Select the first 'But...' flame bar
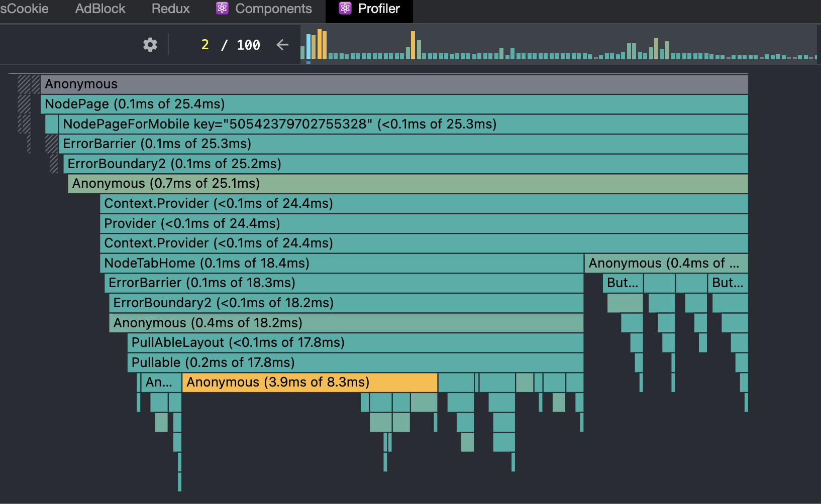 (x=623, y=283)
